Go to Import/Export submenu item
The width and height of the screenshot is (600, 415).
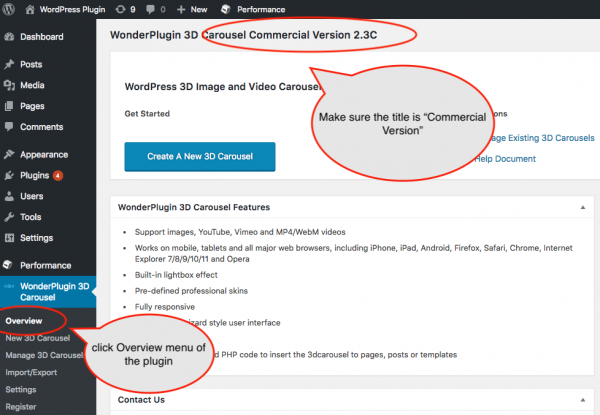click(32, 372)
